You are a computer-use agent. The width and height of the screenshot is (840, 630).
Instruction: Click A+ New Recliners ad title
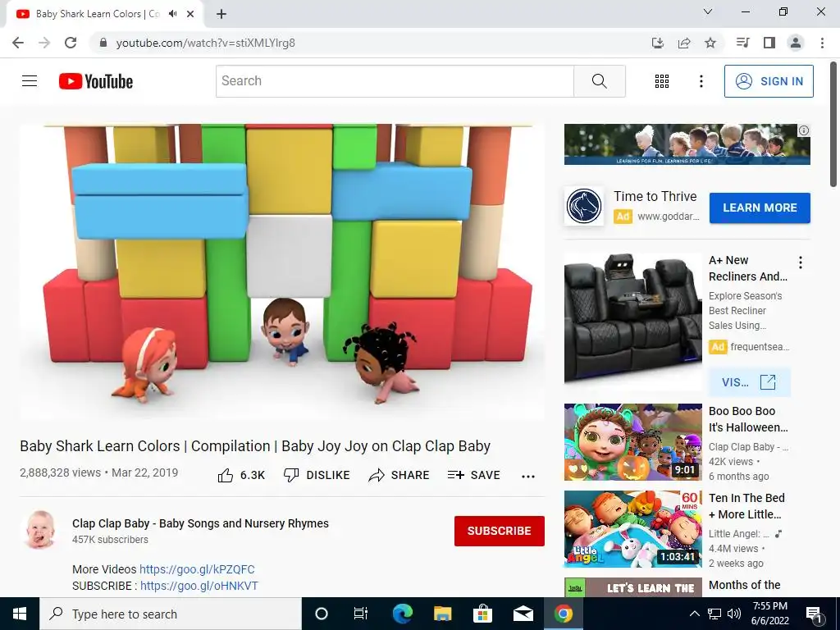tap(747, 268)
